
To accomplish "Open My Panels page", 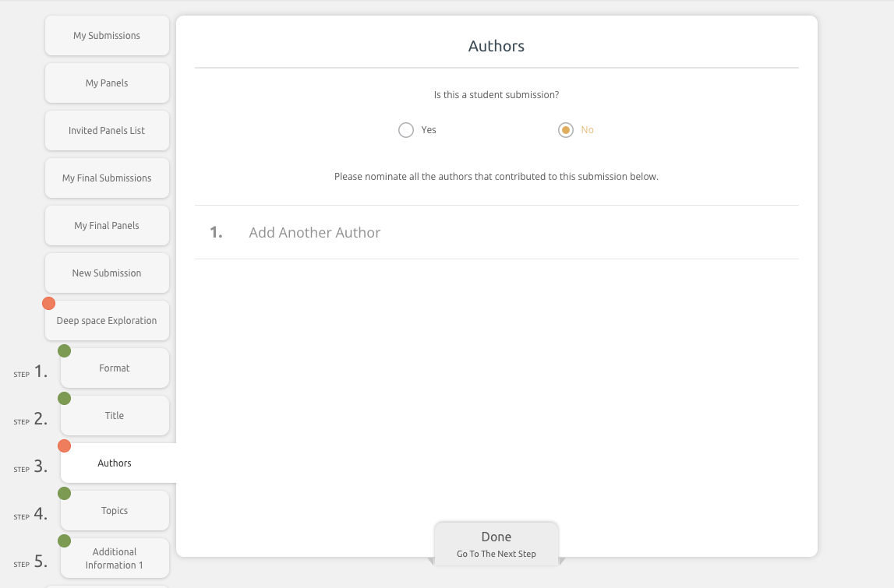I will tap(107, 83).
